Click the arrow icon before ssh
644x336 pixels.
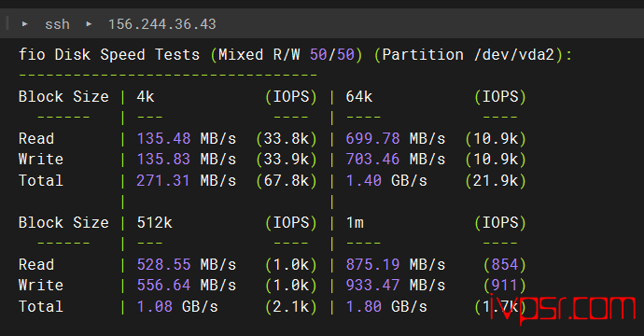tap(24, 24)
